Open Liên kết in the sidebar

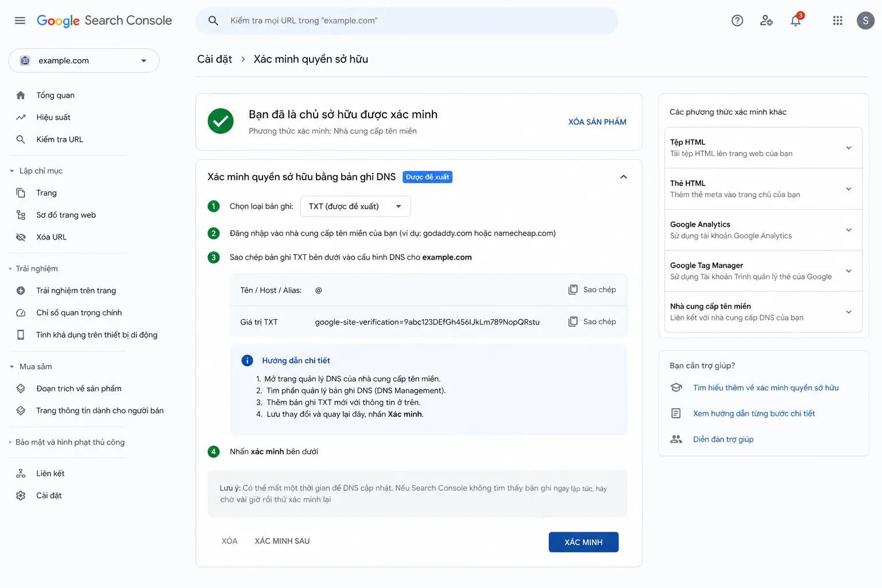tap(51, 474)
